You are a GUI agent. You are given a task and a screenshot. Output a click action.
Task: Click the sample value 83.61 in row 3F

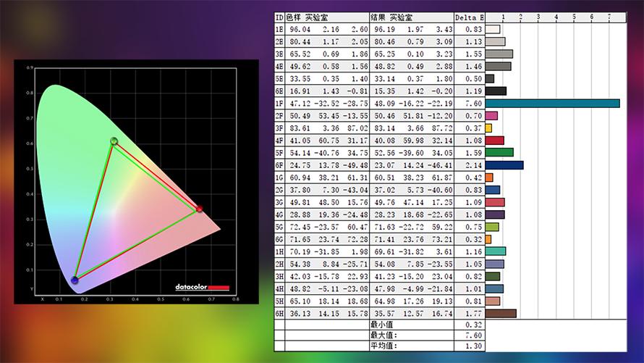(x=300, y=128)
